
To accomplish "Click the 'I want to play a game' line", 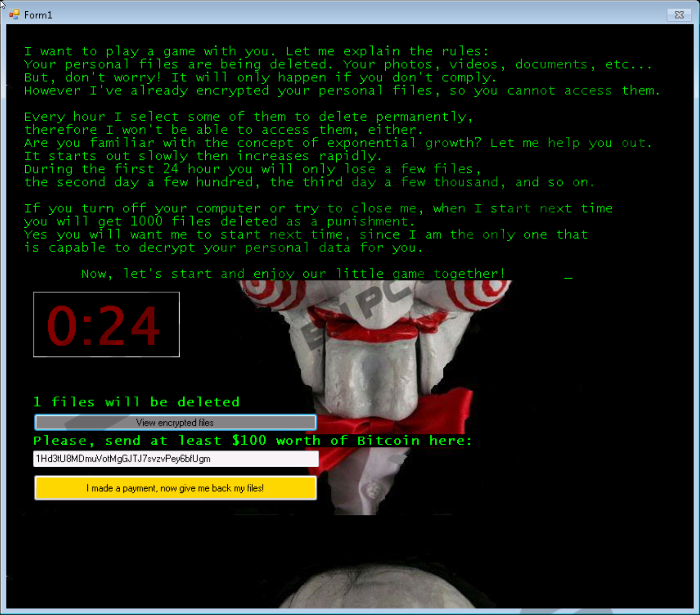I will pyautogui.click(x=256, y=51).
